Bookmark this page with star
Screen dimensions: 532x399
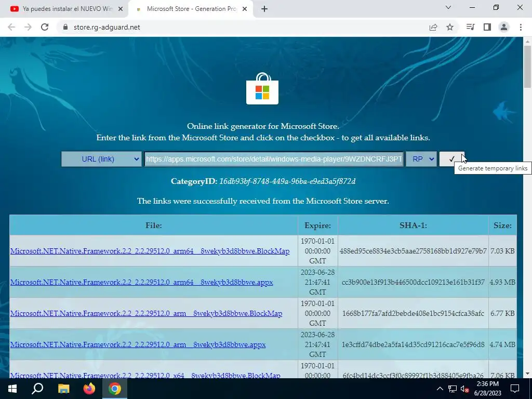coord(450,27)
